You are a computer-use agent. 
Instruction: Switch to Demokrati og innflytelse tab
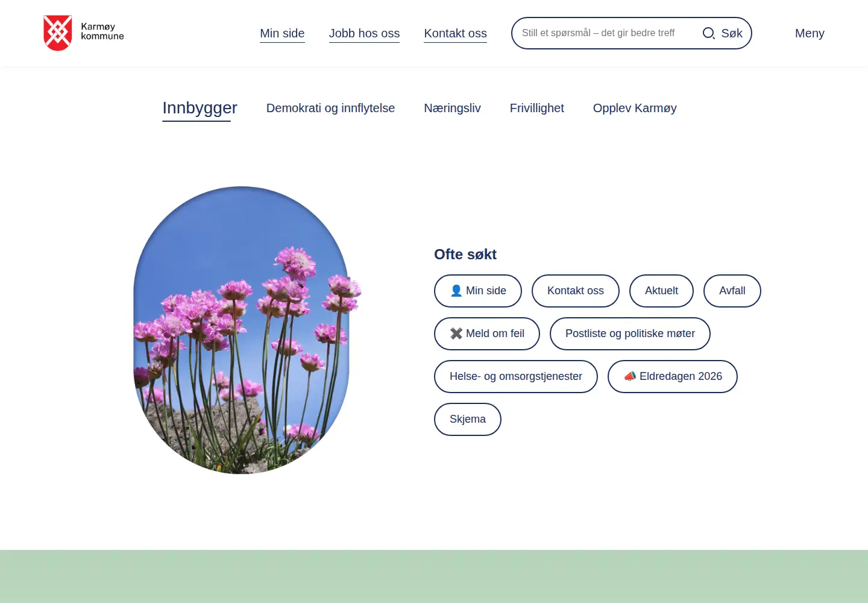pos(330,108)
